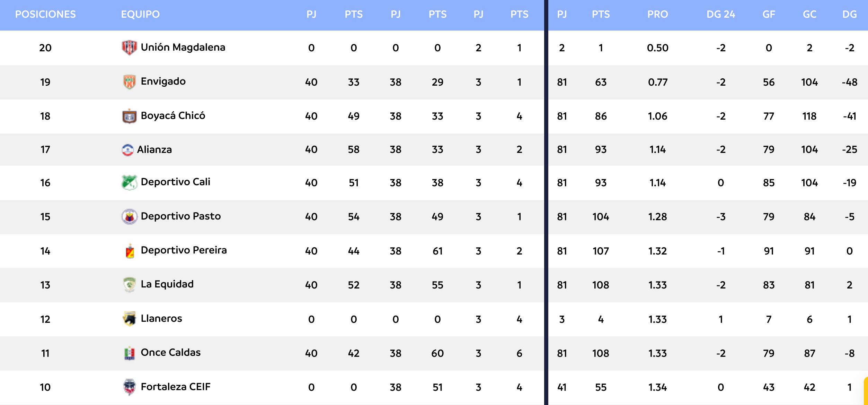The width and height of the screenshot is (868, 405).
Task: Click the Fortaleza CEIF team crest
Action: pos(129,387)
